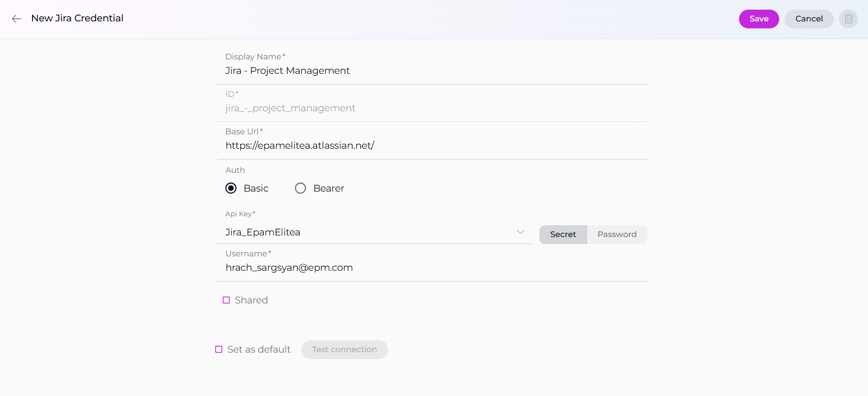Select the Basic auth radio button
The height and width of the screenshot is (396, 868).
coord(231,188)
